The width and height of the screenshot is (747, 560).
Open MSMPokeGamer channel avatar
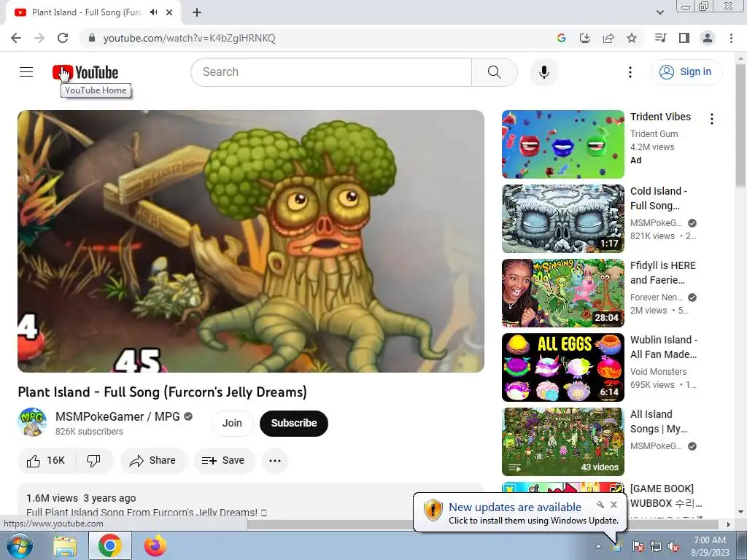point(32,422)
